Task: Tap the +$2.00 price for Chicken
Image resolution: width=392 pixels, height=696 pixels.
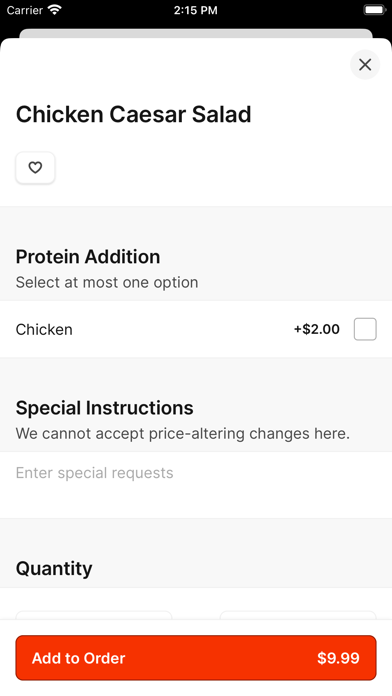Action: pyautogui.click(x=317, y=329)
